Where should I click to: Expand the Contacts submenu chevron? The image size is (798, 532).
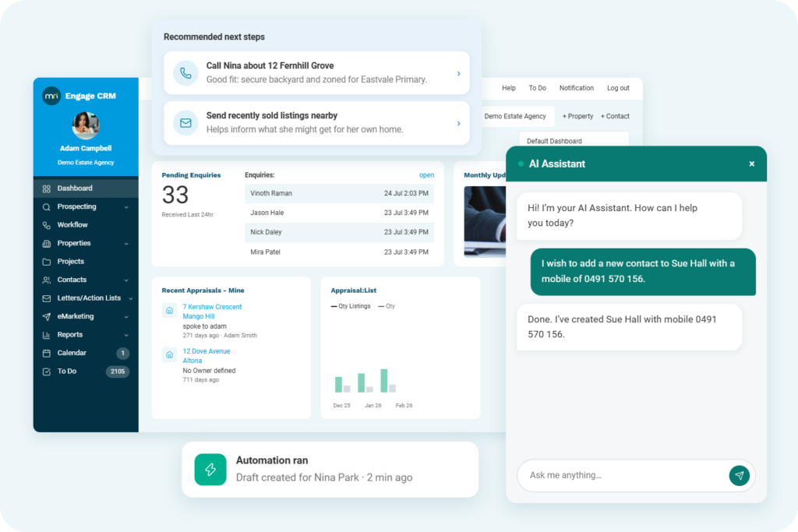coord(126,280)
